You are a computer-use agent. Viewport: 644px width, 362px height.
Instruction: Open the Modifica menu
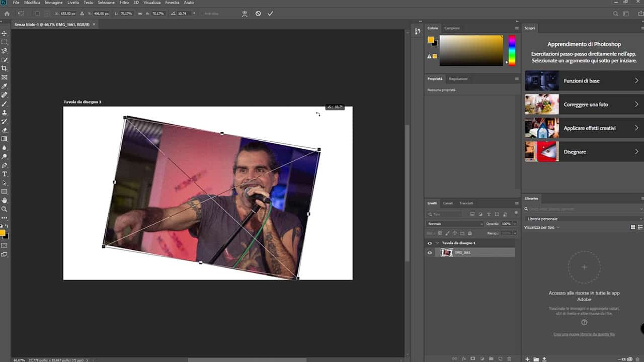32,3
